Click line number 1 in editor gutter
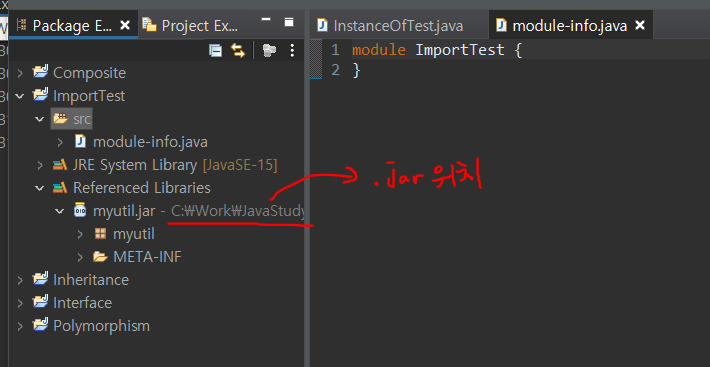Screen dimensions: 710x367 [335, 50]
